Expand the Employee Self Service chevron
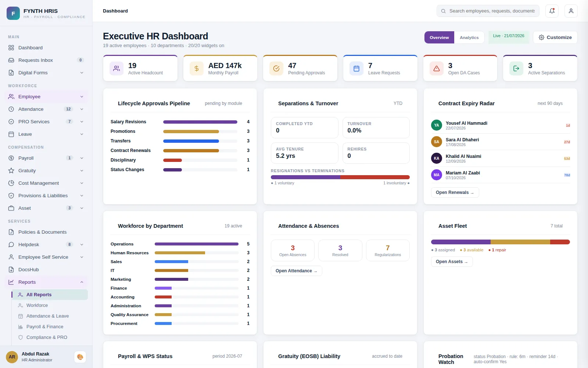This screenshot has height=368, width=588. pyautogui.click(x=82, y=257)
